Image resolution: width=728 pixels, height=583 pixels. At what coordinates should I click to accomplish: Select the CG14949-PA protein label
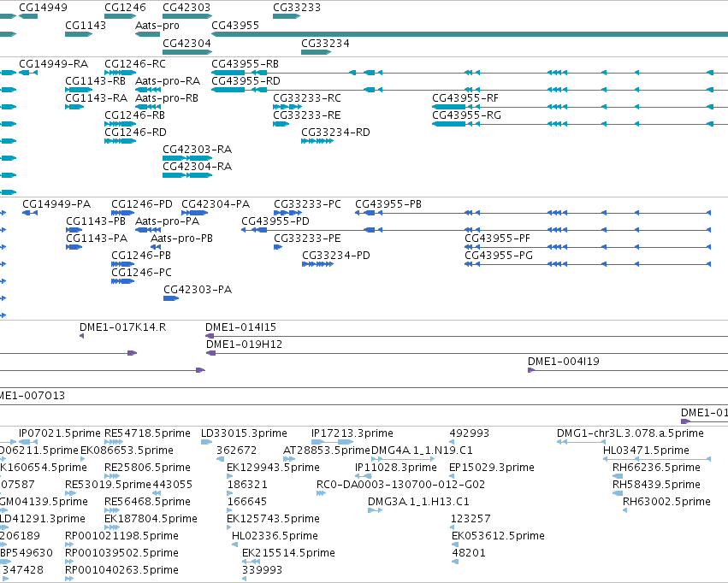click(56, 204)
